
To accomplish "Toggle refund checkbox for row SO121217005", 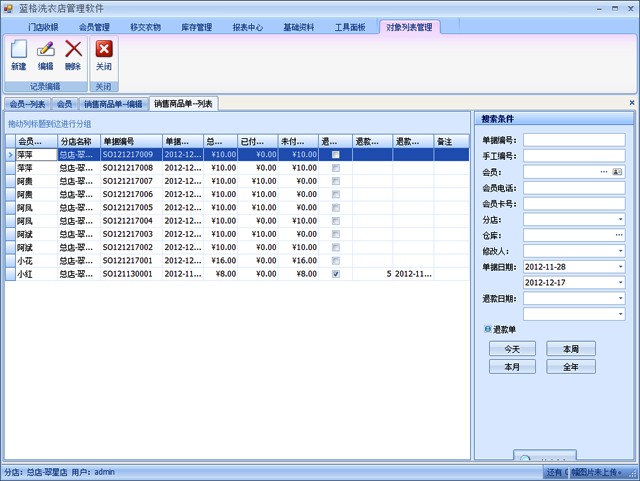I will pos(336,207).
